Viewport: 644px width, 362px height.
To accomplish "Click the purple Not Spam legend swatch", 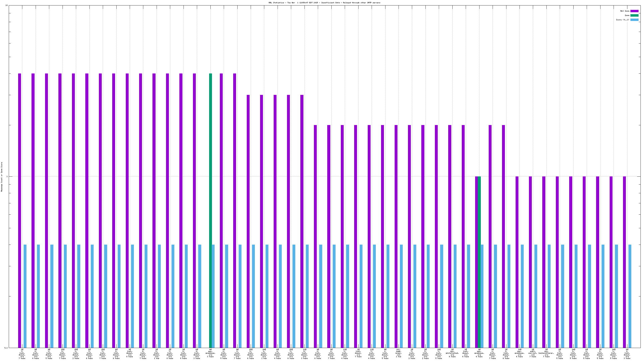I will (634, 11).
